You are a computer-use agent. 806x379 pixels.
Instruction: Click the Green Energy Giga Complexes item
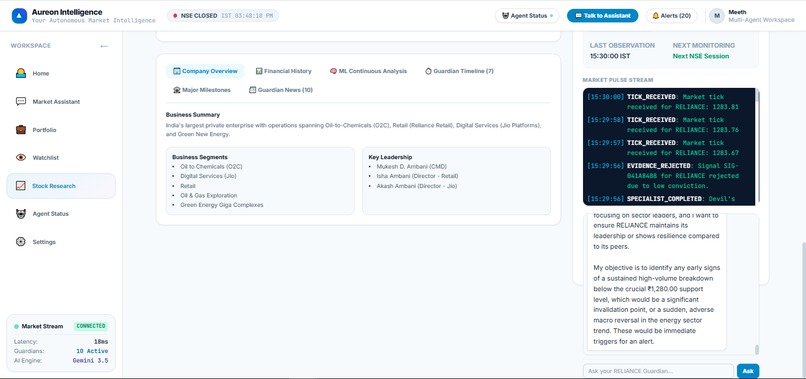[222, 205]
